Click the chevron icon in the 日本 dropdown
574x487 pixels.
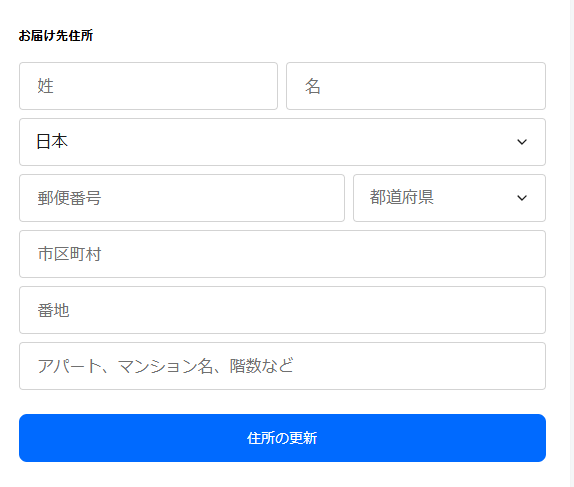(522, 142)
